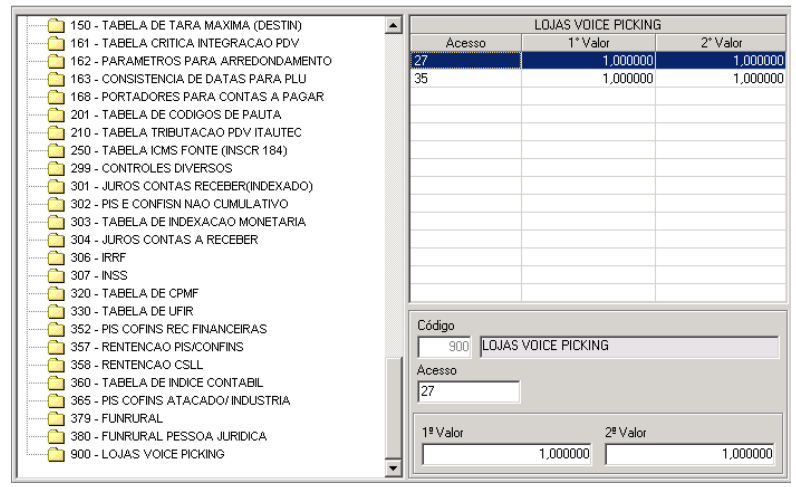Click folder icon of 900 - LOJAS VOICE PICKING

pos(56,454)
